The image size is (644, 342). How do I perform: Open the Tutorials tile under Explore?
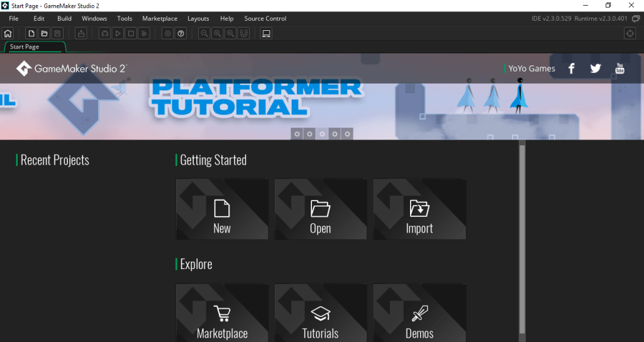click(x=321, y=314)
